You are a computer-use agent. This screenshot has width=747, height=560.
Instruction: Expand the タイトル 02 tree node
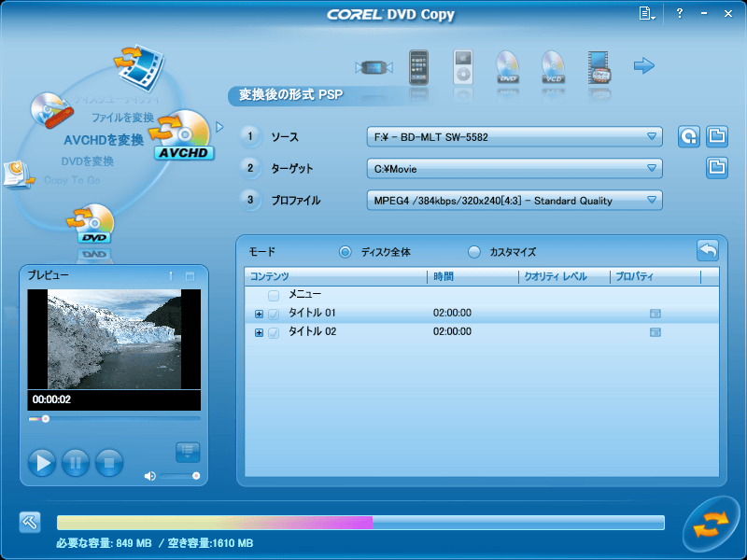click(259, 332)
